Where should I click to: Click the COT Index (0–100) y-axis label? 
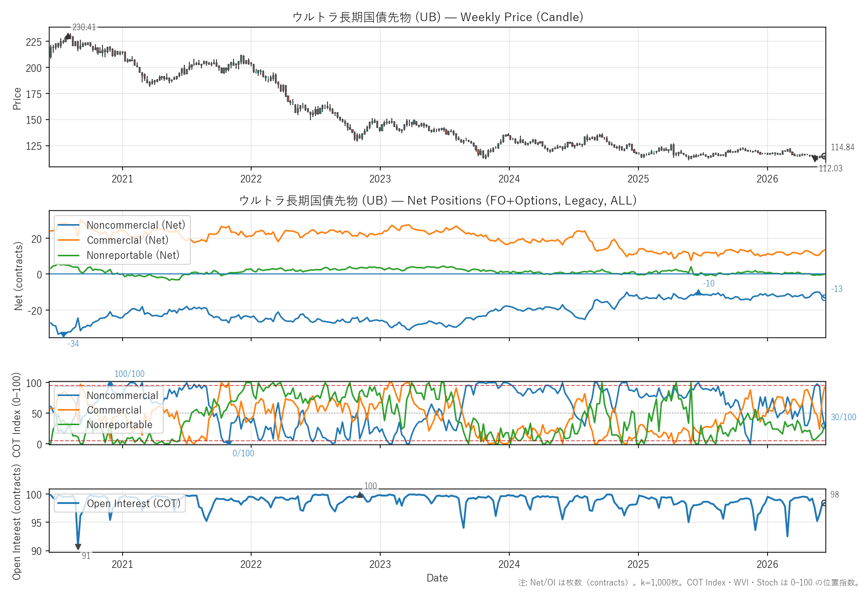pyautogui.click(x=17, y=415)
